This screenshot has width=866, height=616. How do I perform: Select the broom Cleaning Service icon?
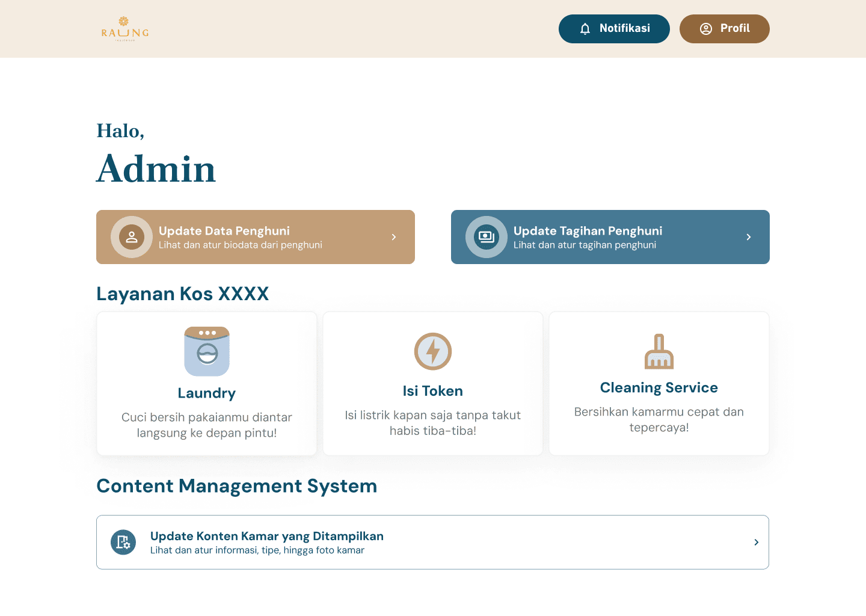click(659, 351)
